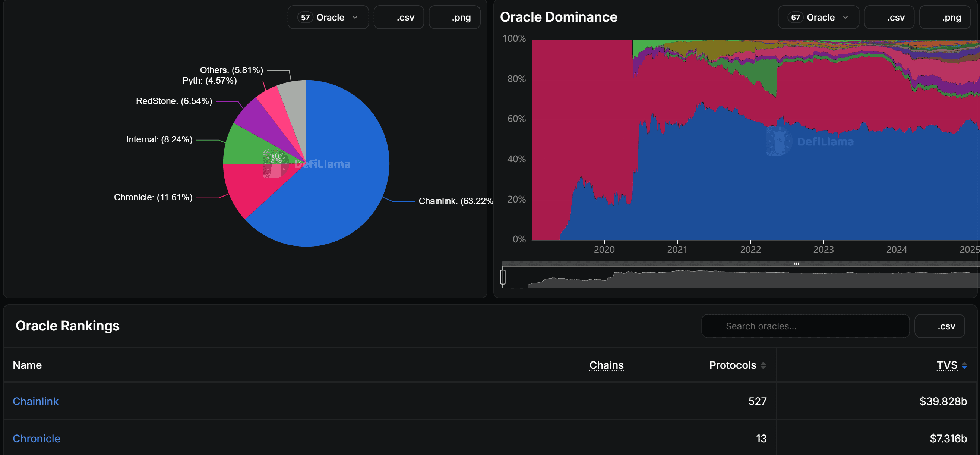
Task: Click the 2020 label on dominance chart axis
Action: pos(604,250)
